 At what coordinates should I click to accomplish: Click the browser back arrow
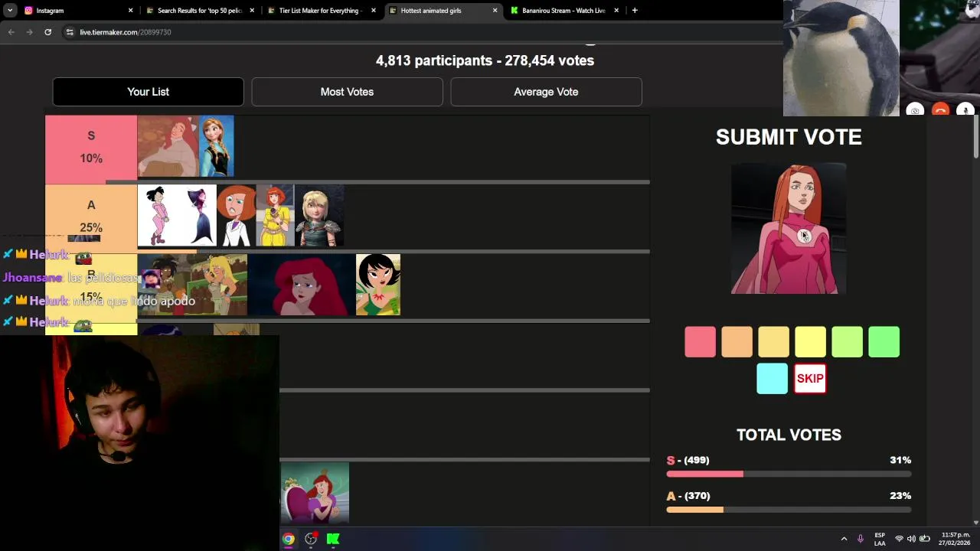click(x=11, y=32)
